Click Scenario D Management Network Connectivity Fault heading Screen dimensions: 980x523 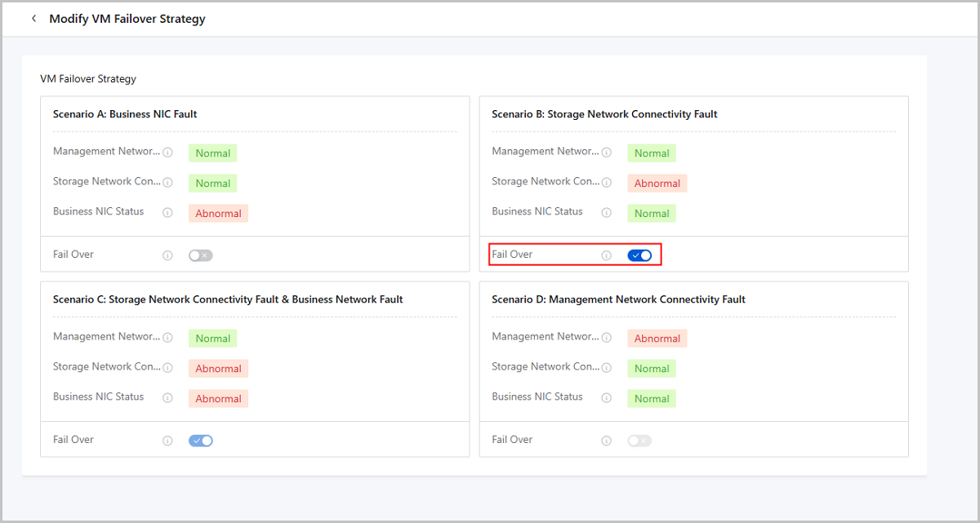(x=618, y=299)
